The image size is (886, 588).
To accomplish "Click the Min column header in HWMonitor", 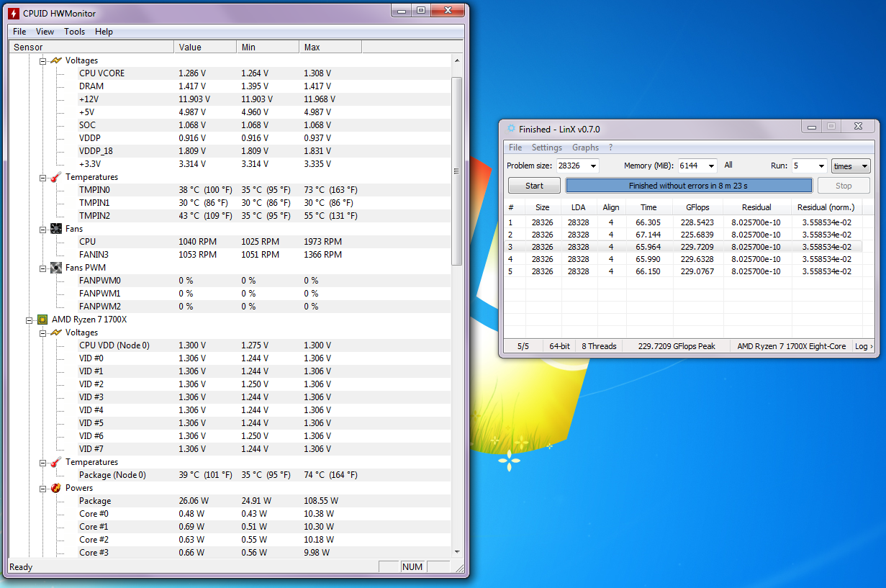I will pos(268,48).
